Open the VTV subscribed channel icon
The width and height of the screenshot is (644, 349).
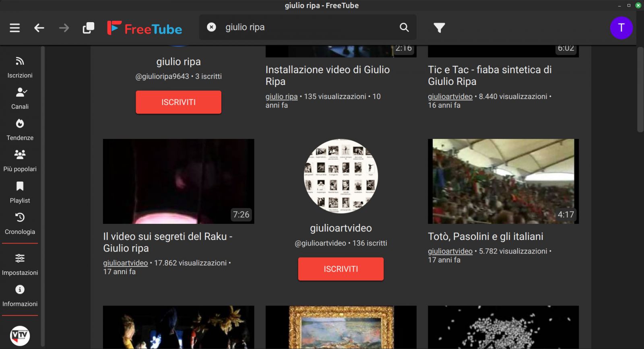(x=20, y=336)
